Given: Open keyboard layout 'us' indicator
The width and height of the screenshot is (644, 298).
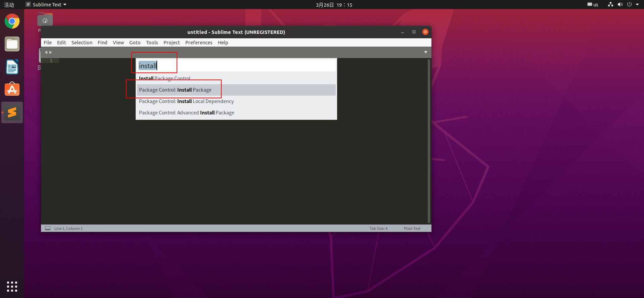Looking at the screenshot, I should pyautogui.click(x=593, y=5).
